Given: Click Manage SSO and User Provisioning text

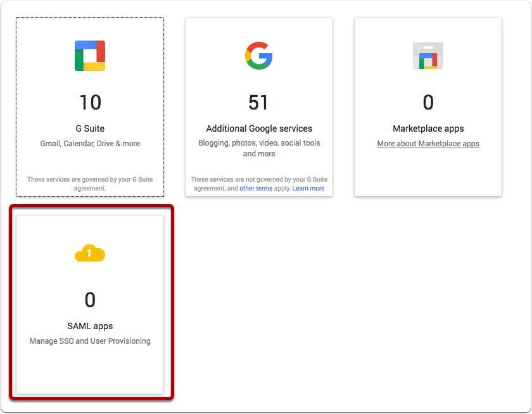Looking at the screenshot, I should click(90, 341).
